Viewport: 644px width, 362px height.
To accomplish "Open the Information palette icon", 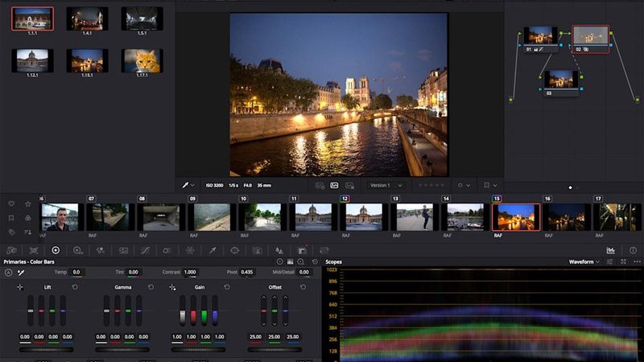I will point(633,250).
